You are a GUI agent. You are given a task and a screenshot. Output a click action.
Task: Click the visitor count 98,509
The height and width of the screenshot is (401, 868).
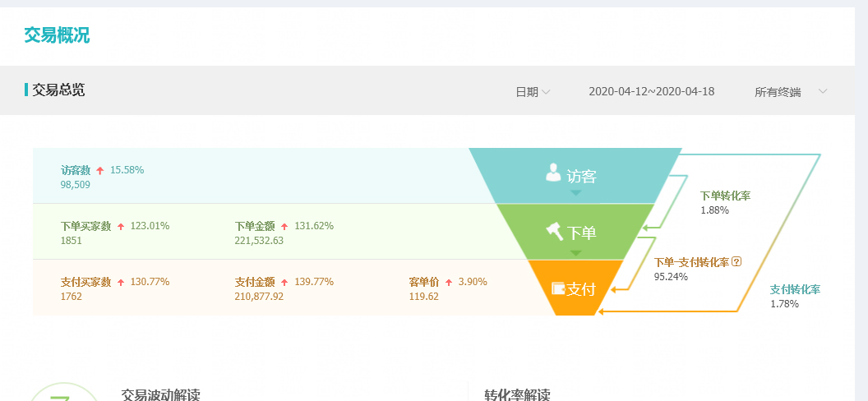coord(76,185)
